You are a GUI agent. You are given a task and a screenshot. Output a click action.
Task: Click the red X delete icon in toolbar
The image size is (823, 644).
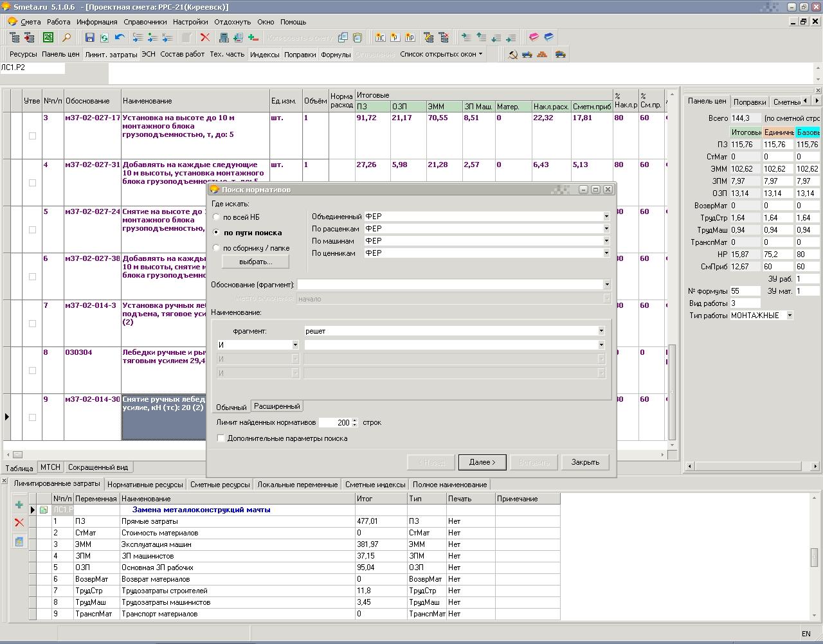coord(205,37)
